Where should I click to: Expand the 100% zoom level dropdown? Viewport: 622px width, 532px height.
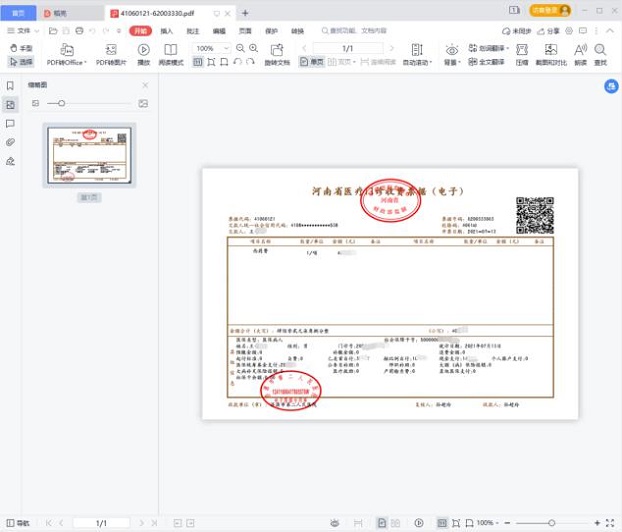226,48
